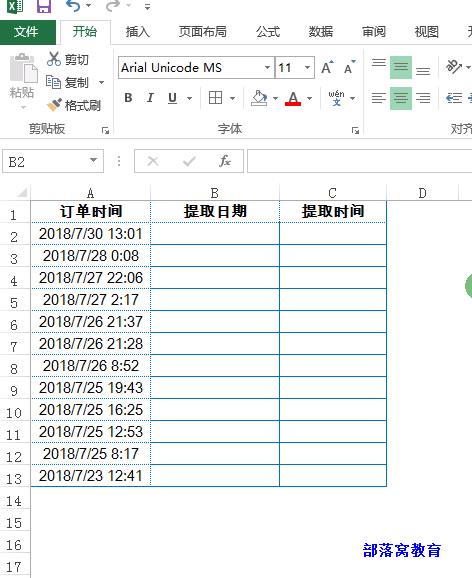The image size is (472, 578).
Task: Select cell with 2018/7/23 12:41
Action: tap(91, 476)
